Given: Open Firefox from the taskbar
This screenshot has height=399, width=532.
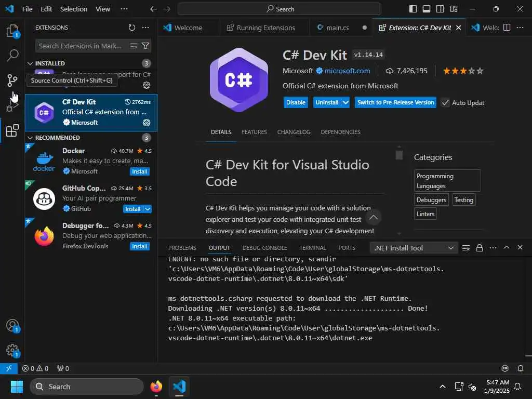Looking at the screenshot, I should click(156, 387).
